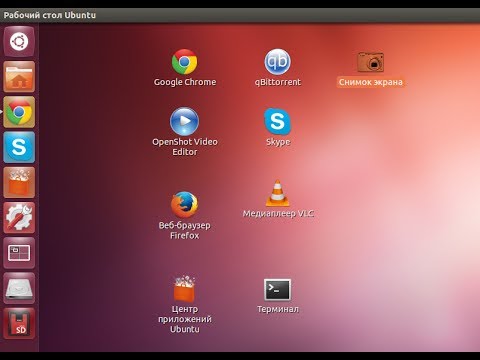Select the Google Chrome desktop icon
The height and width of the screenshot is (360, 480).
tap(184, 62)
